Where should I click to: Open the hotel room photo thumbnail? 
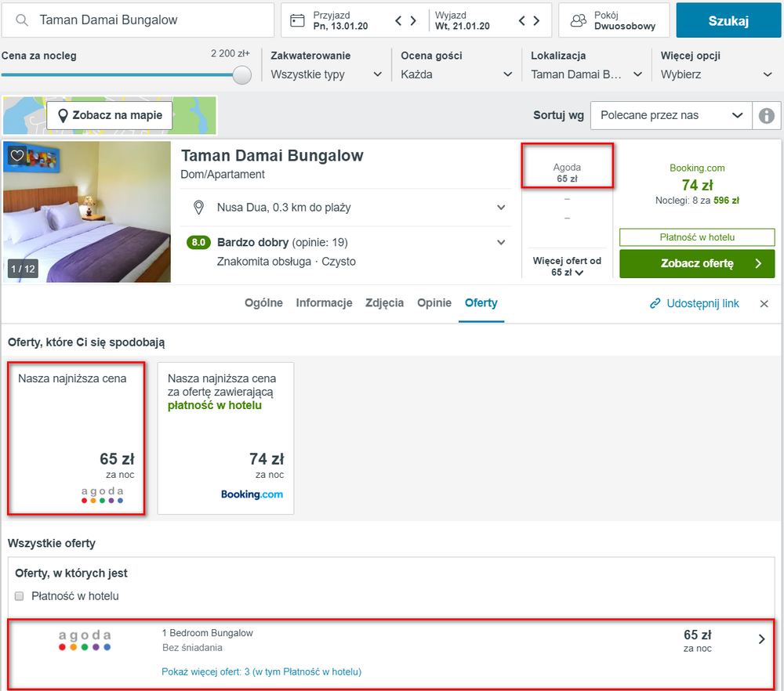(x=87, y=212)
